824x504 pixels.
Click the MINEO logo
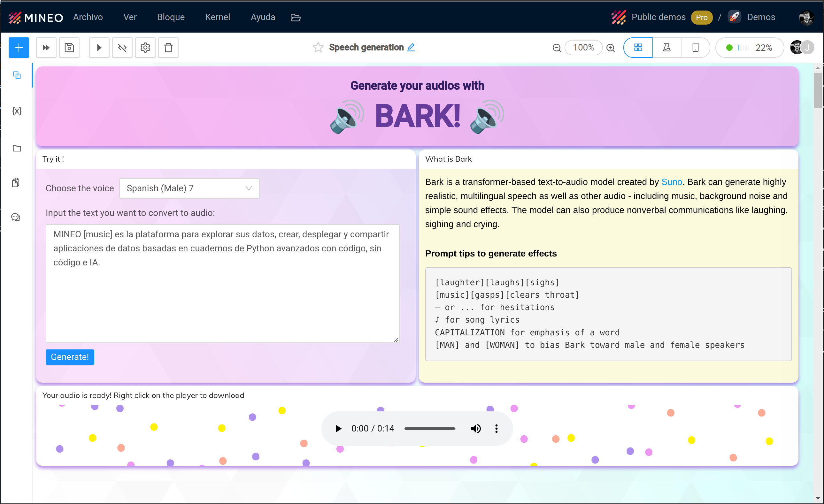pyautogui.click(x=36, y=17)
